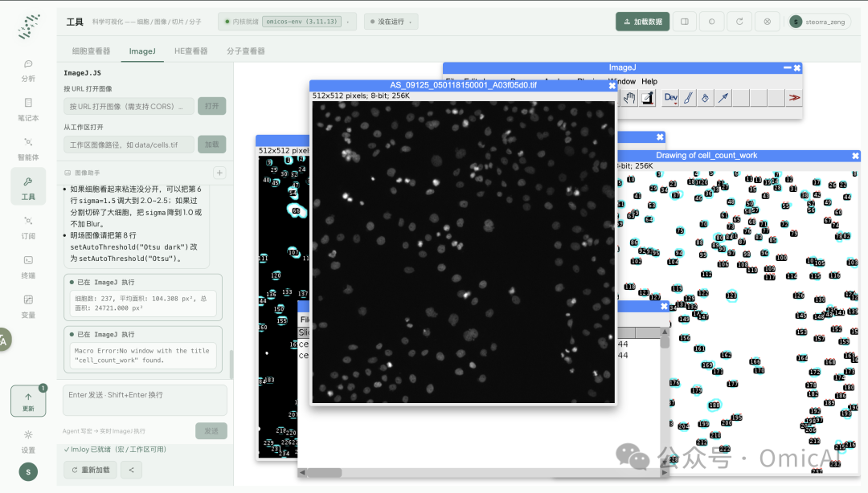868x493 pixels.
Task: Click 加载 button for workspace image
Action: [x=212, y=145]
